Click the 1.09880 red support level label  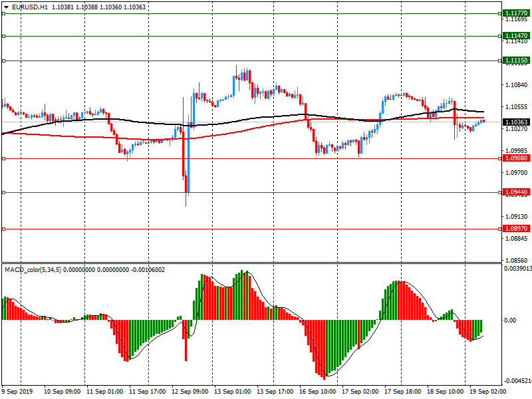point(516,158)
